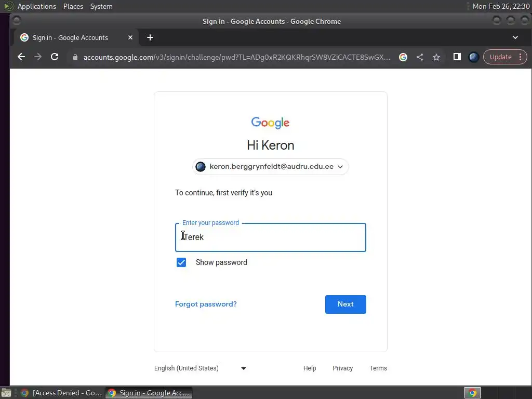This screenshot has height=399, width=532.
Task: Click the Google logo on the sign-in card
Action: click(270, 122)
